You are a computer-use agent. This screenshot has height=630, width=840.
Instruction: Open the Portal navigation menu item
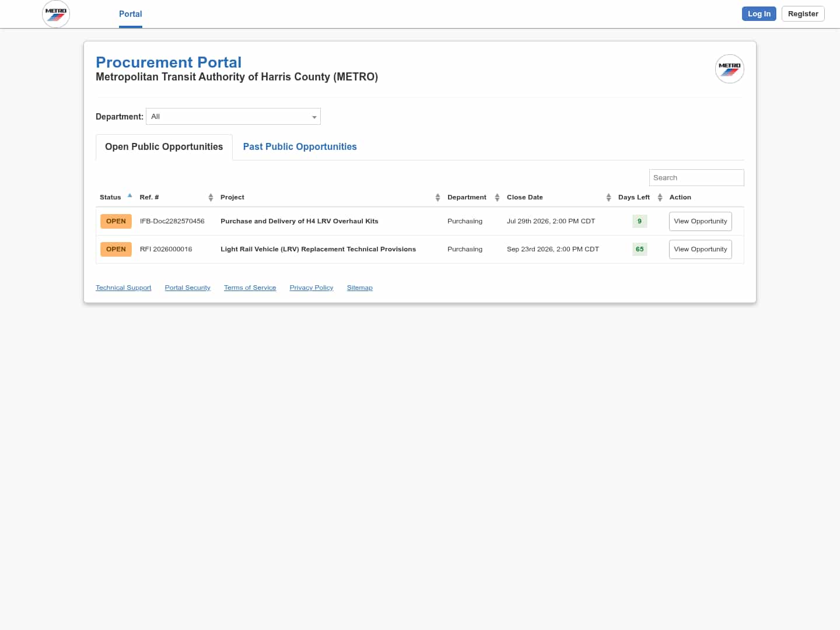131,14
